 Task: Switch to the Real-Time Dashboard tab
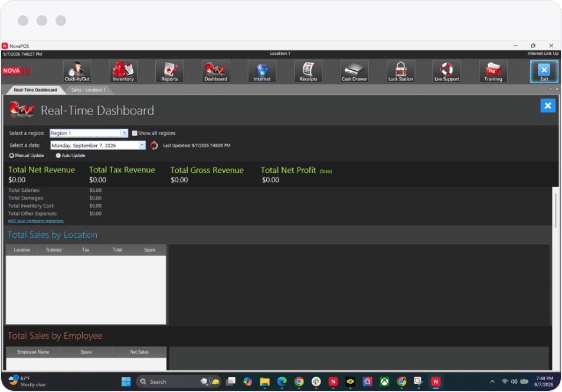click(x=35, y=90)
